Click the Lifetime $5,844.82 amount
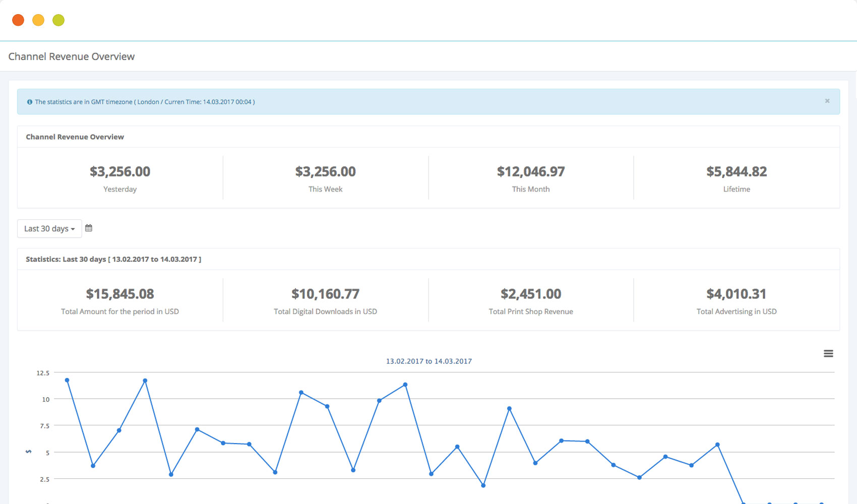The width and height of the screenshot is (857, 504). (736, 172)
